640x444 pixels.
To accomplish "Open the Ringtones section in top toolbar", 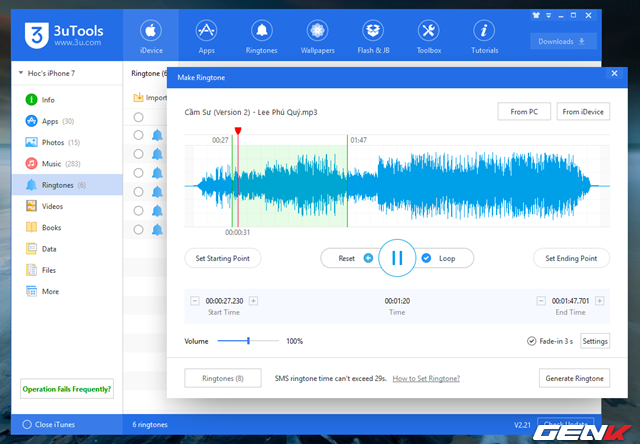I will (x=262, y=36).
